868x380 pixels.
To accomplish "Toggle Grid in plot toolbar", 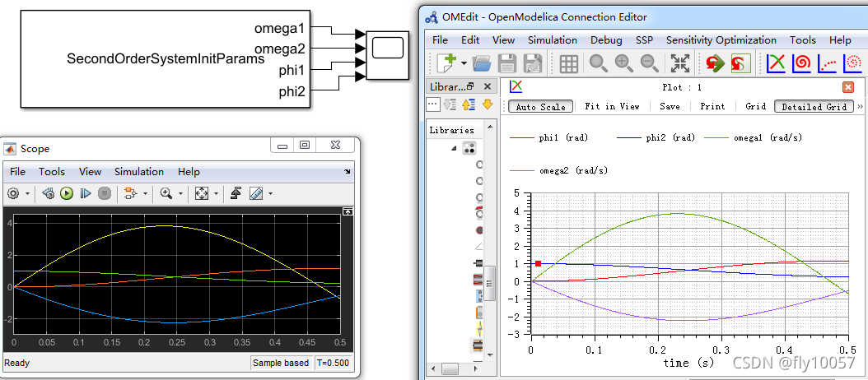I will coord(756,106).
